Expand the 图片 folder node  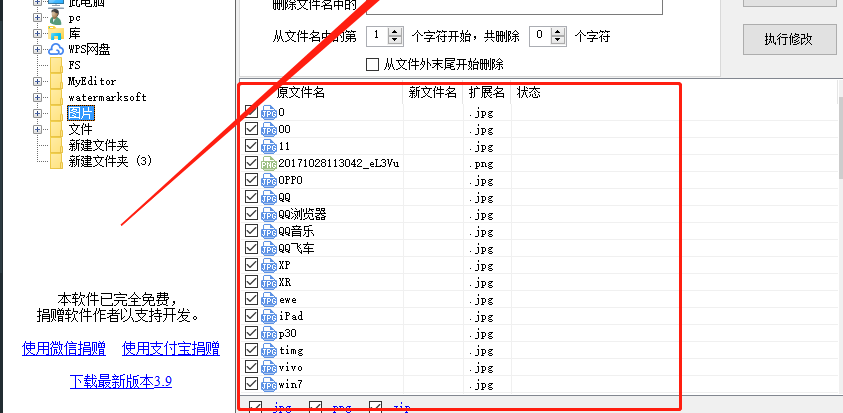pyautogui.click(x=37, y=113)
